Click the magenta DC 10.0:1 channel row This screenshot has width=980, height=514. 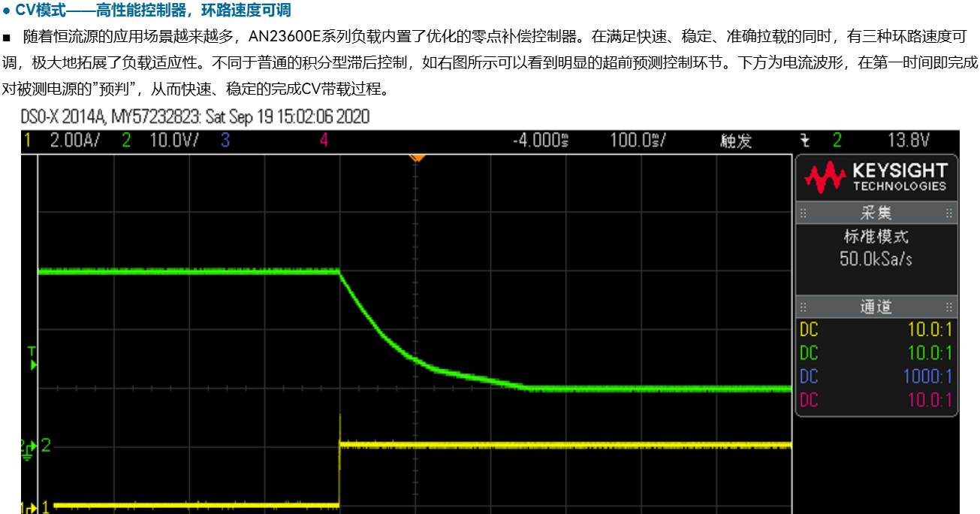pyautogui.click(x=876, y=400)
